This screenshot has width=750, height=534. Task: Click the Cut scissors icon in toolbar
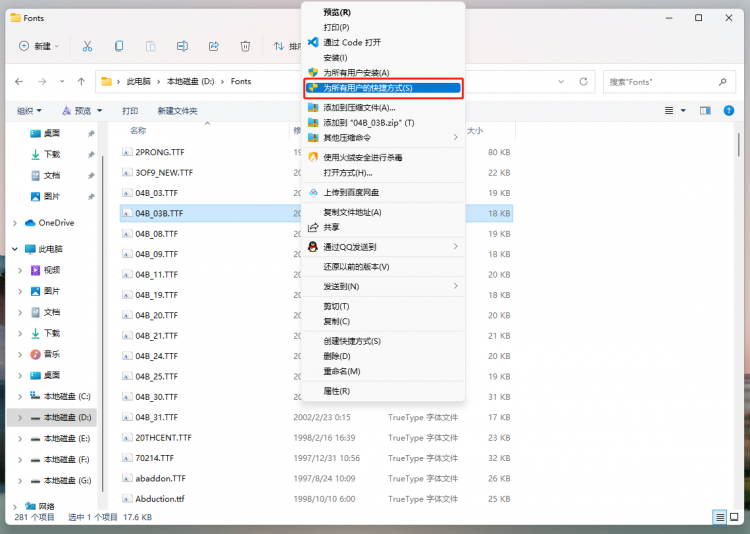pos(87,46)
